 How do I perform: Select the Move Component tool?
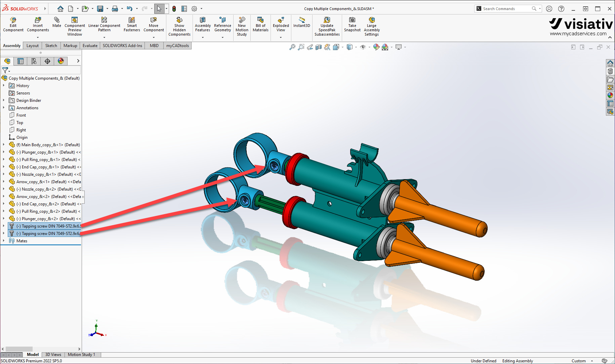click(x=154, y=25)
